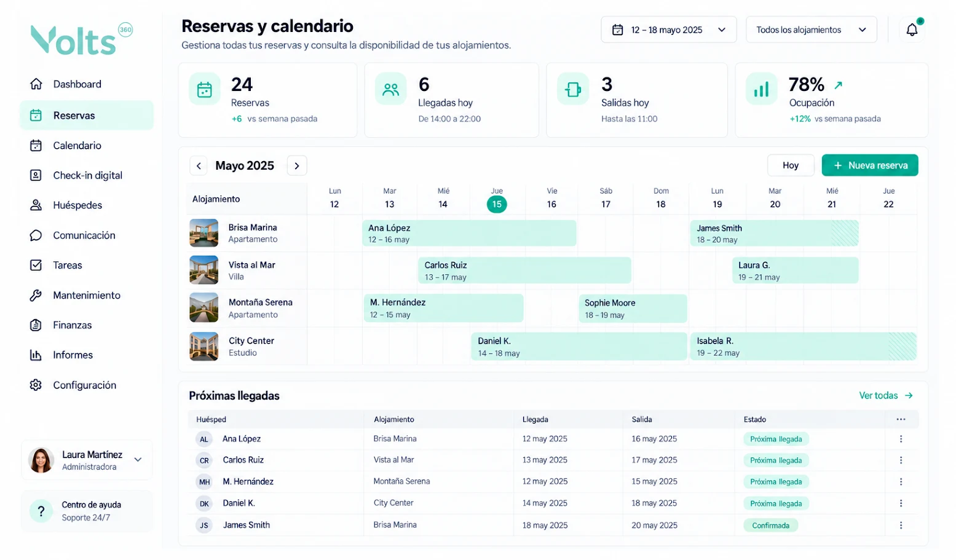Click the Centro de ayuda question icon

41,511
